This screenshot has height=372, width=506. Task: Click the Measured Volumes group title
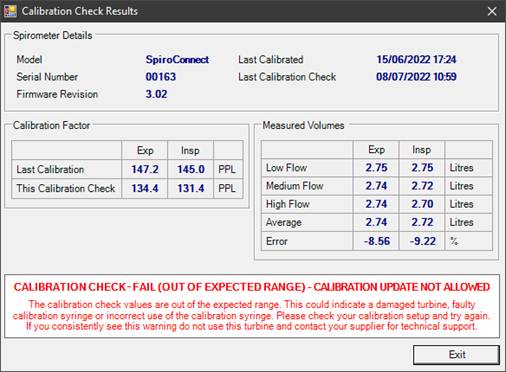point(303,125)
